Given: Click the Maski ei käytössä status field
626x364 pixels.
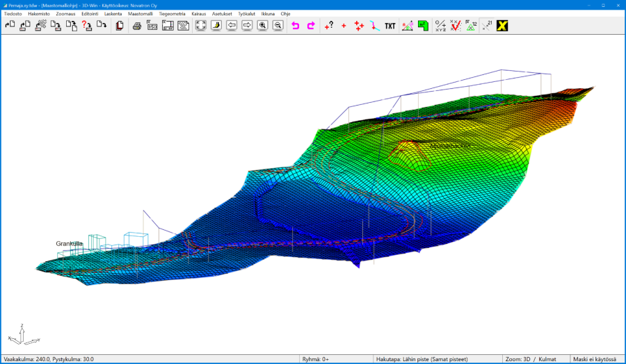Looking at the screenshot, I should pyautogui.click(x=596, y=359).
